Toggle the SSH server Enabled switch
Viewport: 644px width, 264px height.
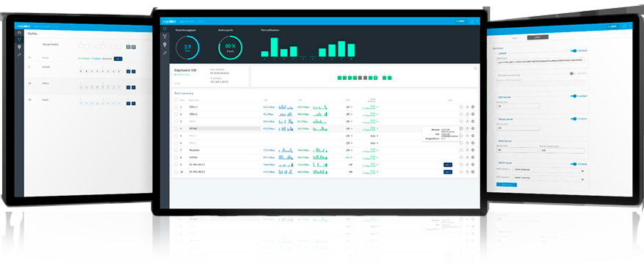coord(574,96)
